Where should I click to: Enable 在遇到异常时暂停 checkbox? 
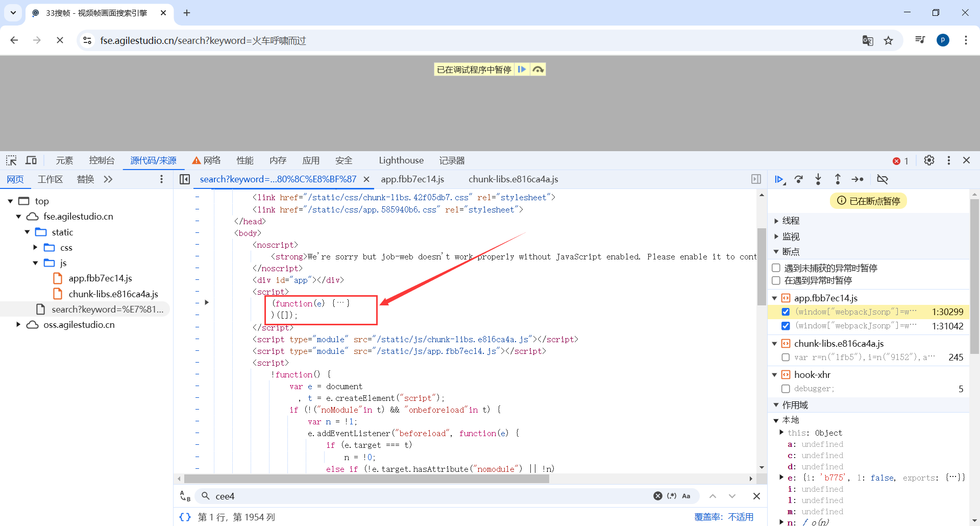[776, 280]
